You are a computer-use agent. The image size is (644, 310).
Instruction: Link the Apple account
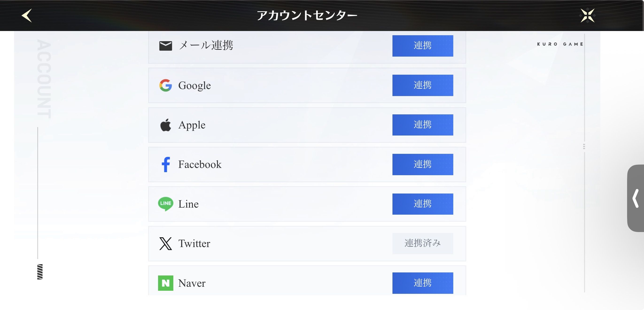(x=423, y=125)
